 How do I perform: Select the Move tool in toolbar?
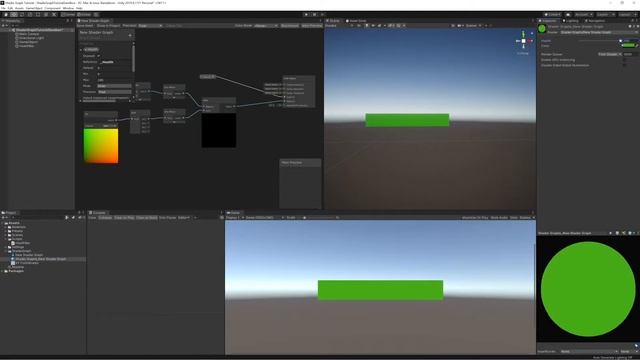pos(14,14)
